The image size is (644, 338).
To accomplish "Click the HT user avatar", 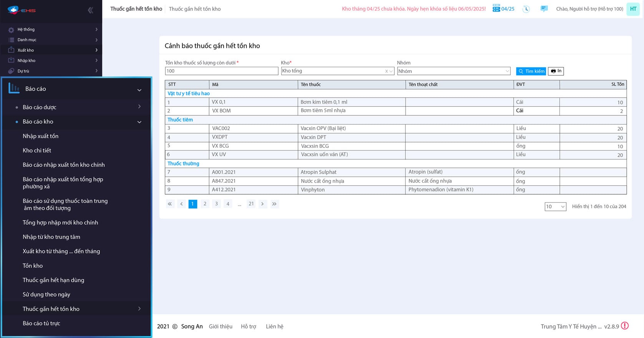I will click(x=633, y=9).
